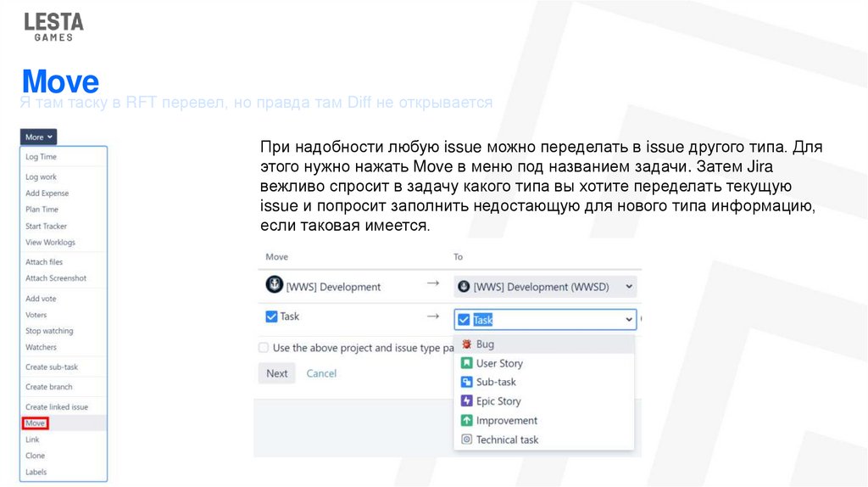Click the purple Epic Story lightning icon
The width and height of the screenshot is (868, 487).
[x=467, y=401]
